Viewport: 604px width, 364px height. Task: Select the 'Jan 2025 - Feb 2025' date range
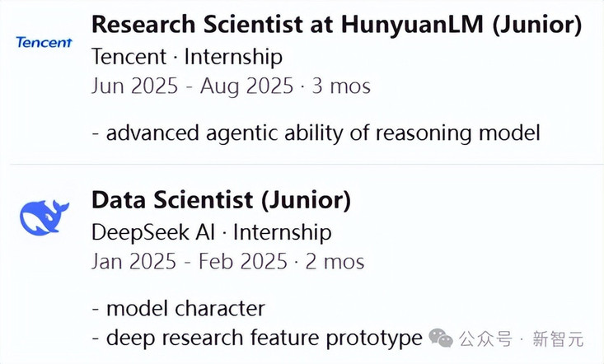190,262
